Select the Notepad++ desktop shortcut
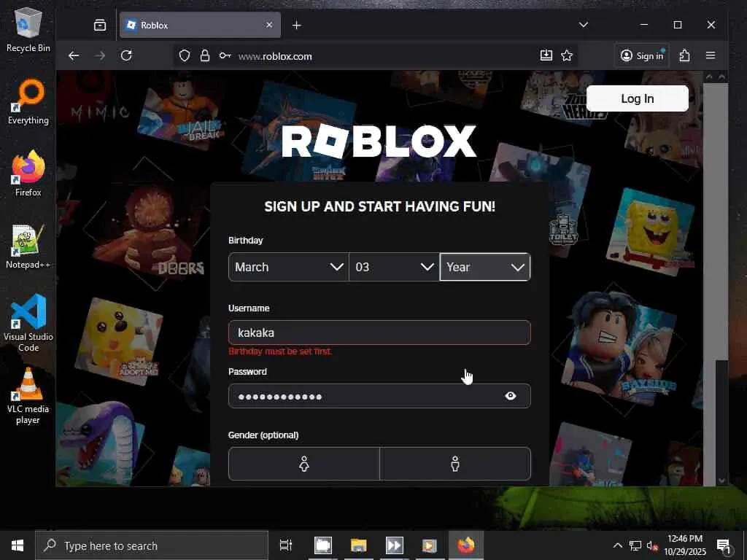Screen dimensions: 747x560 pyautogui.click(x=28, y=246)
